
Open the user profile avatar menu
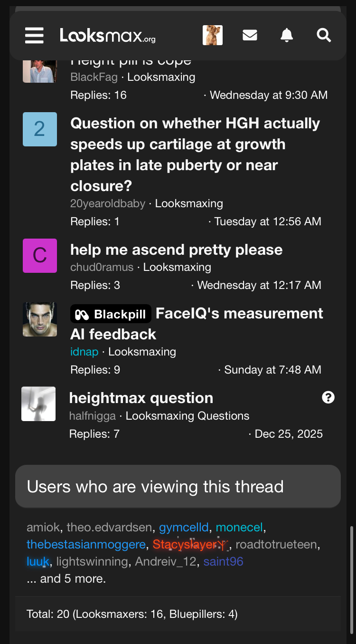click(x=212, y=35)
